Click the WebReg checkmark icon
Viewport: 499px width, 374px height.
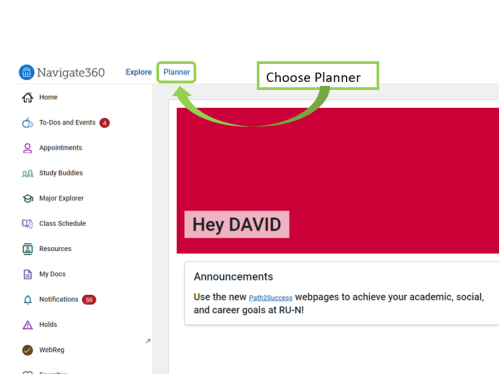pos(28,350)
